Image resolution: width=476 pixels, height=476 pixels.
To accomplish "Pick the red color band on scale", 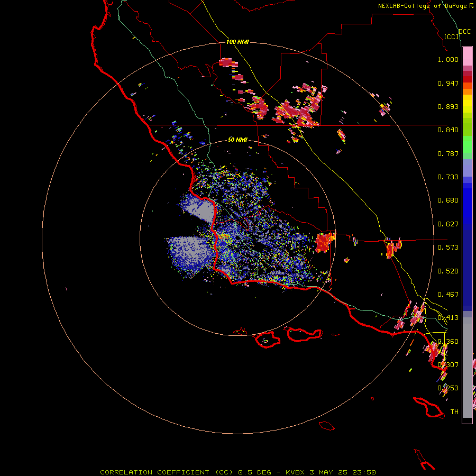I will (x=467, y=79).
